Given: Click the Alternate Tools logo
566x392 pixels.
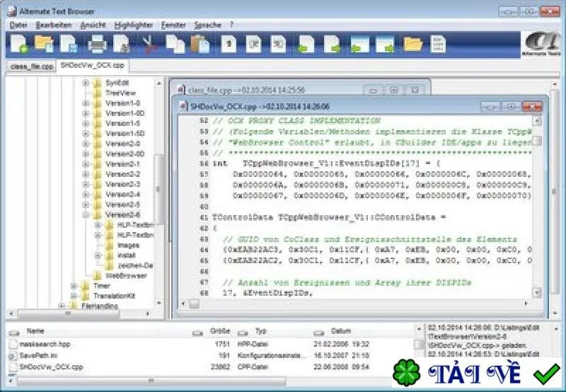Looking at the screenshot, I should click(543, 45).
